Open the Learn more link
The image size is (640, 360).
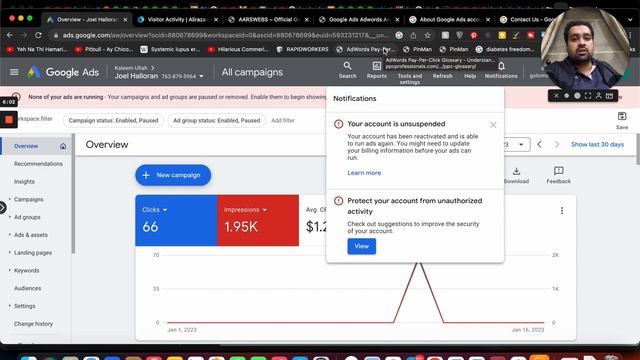coord(364,173)
